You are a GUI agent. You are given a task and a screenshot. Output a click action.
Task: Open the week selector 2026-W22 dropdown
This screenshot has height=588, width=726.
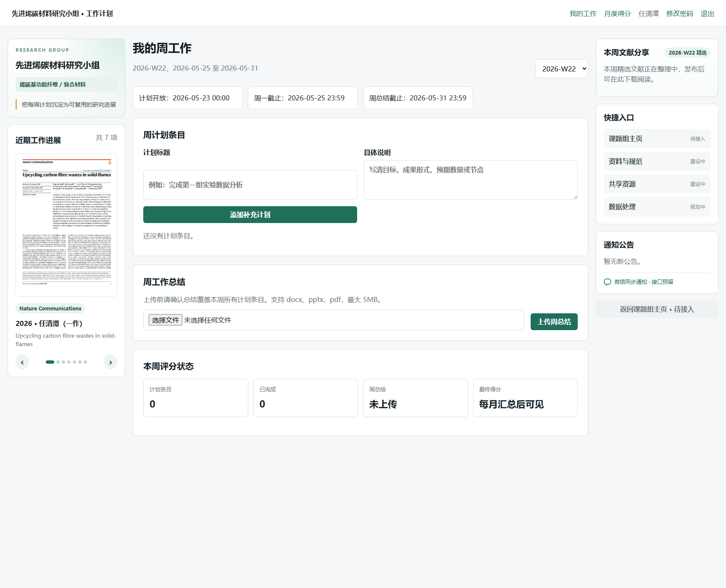[x=561, y=69]
